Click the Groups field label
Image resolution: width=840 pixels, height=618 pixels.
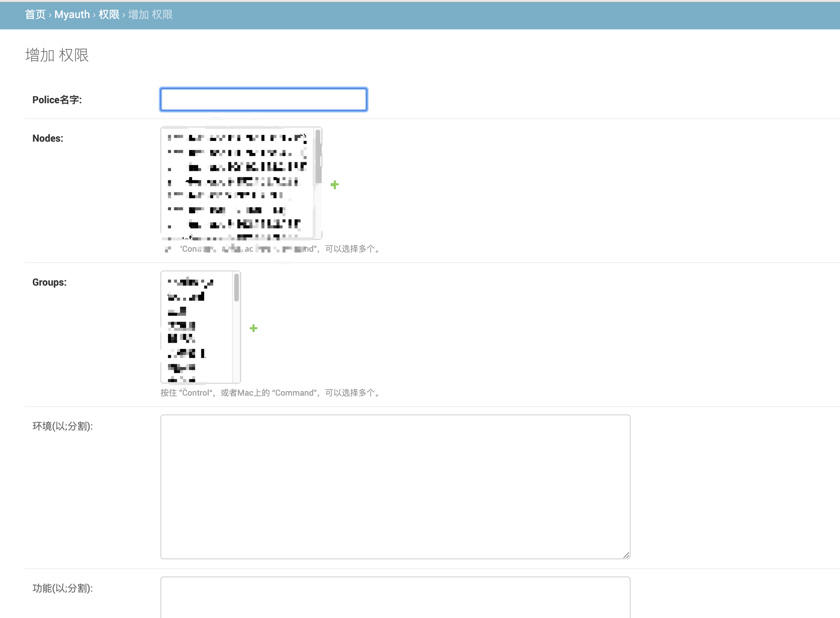pos(49,282)
